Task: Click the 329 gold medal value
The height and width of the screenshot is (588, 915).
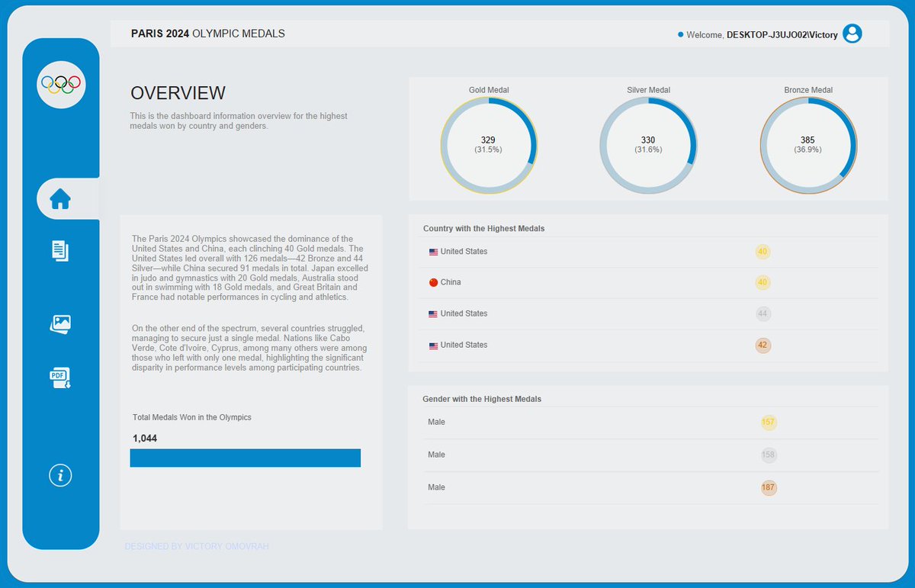Action: 488,140
